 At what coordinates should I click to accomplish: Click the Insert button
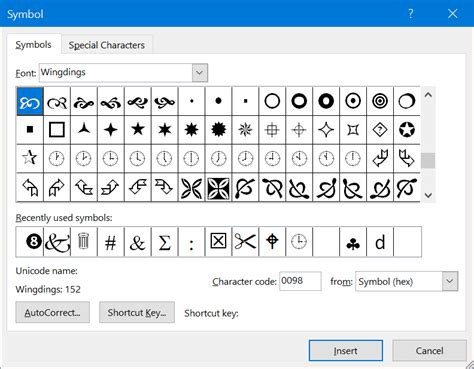346,350
